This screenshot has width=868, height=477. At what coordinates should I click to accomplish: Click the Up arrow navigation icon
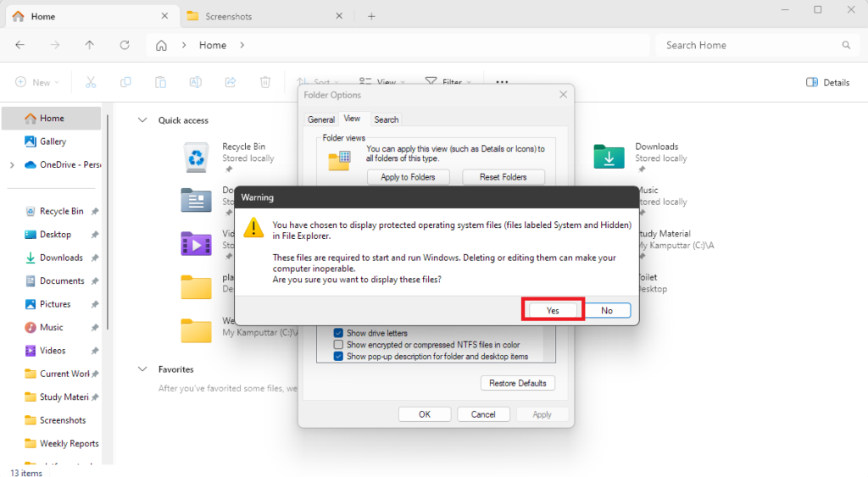tap(90, 45)
